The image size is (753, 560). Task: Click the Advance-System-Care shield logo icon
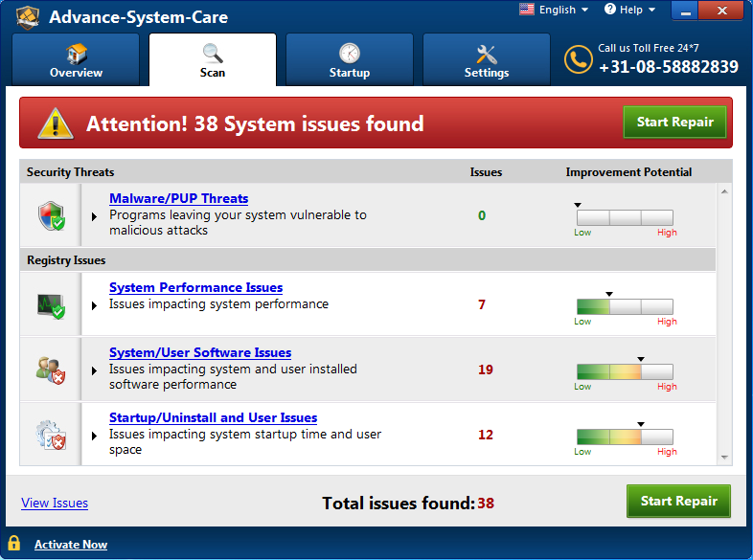click(x=28, y=17)
